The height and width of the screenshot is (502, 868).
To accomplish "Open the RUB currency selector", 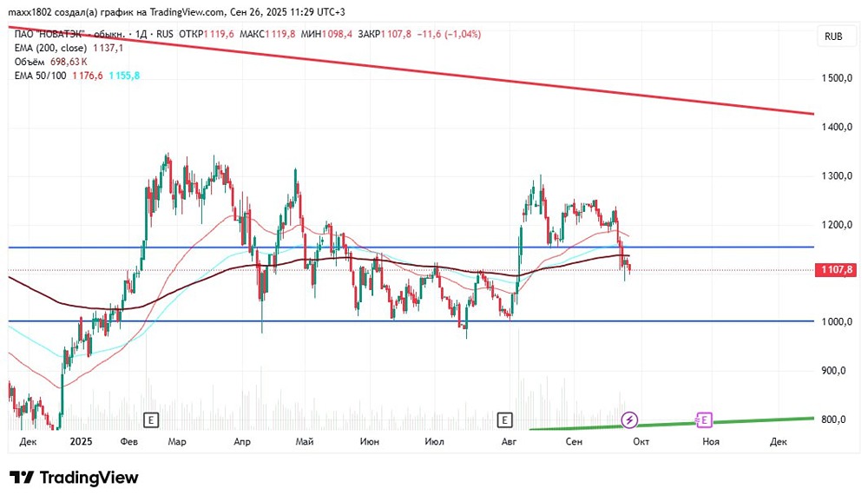I will (833, 36).
